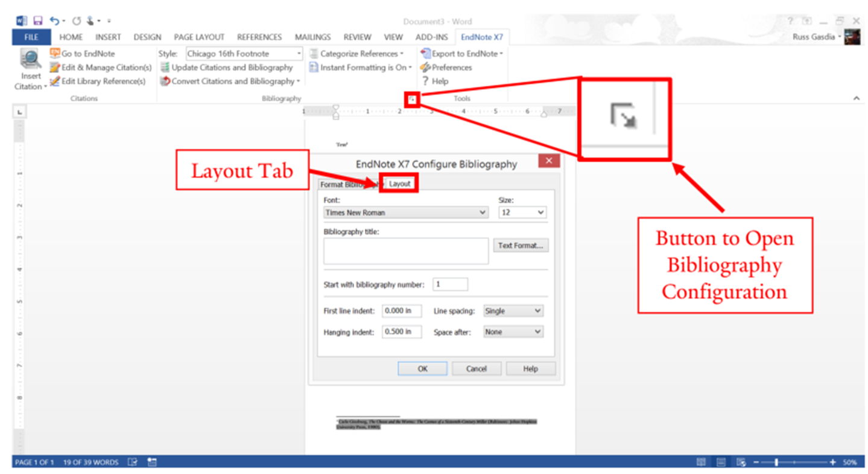Image resolution: width=868 pixels, height=474 pixels.
Task: Click Cancel in Configure Bibliography dialog
Action: click(477, 369)
